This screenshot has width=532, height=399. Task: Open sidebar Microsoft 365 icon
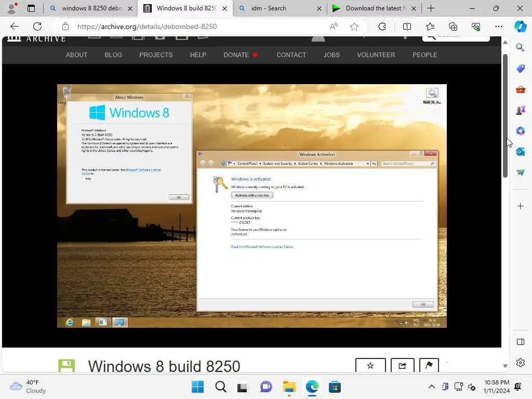[x=520, y=130]
